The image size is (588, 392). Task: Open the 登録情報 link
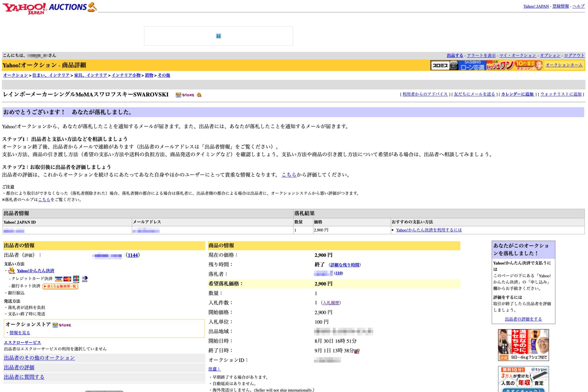pos(560,6)
